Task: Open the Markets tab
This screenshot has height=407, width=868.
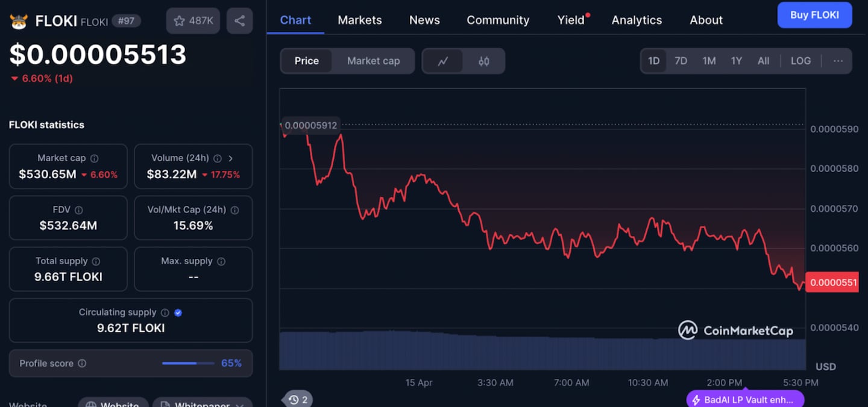Action: pyautogui.click(x=360, y=20)
